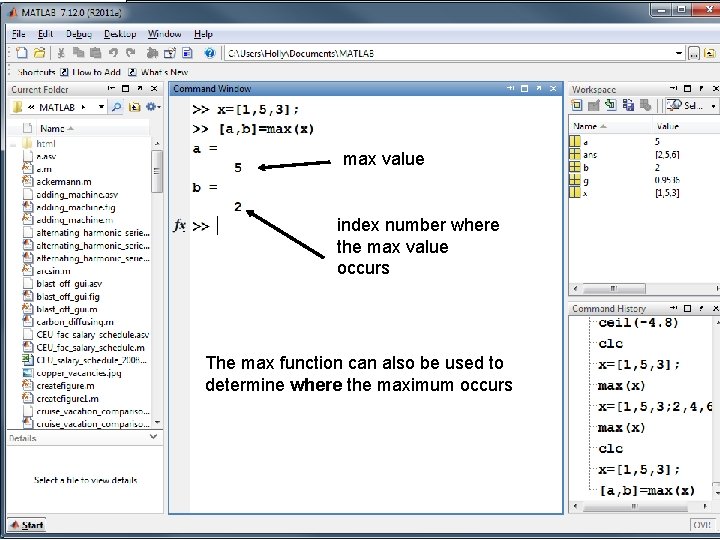This screenshot has width=720, height=540.
Task: Open the current directory path dropdown arrow
Action: point(679,54)
